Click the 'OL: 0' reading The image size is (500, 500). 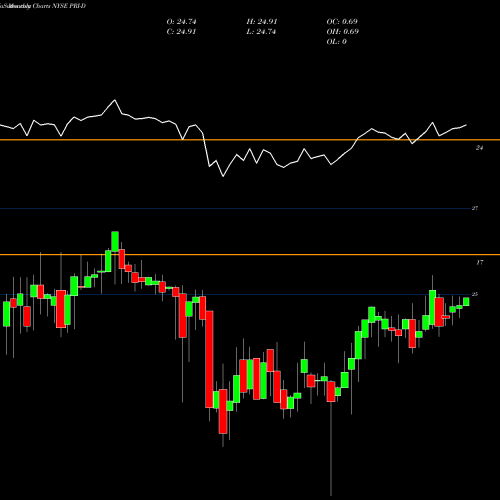pyautogui.click(x=337, y=42)
